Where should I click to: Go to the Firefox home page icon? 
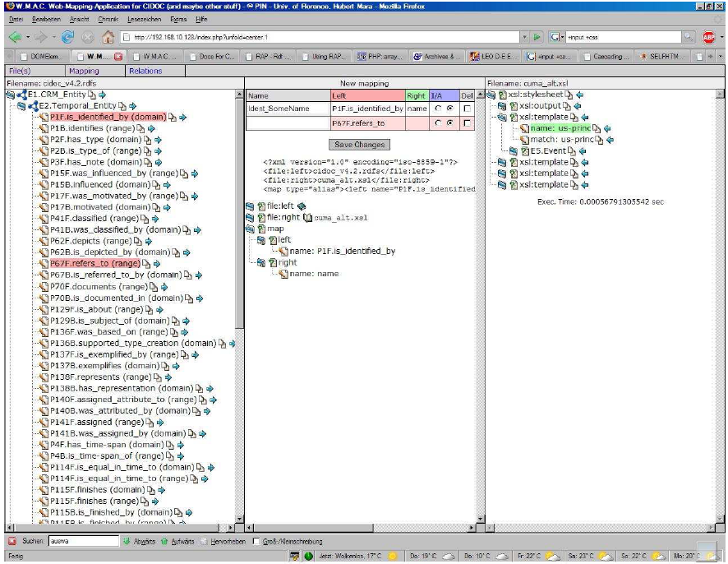(x=108, y=37)
